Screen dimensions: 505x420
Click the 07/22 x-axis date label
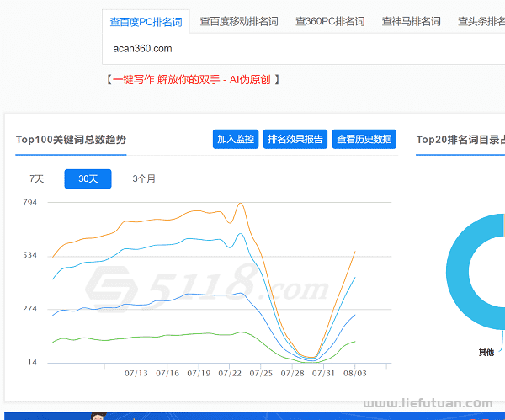tap(230, 374)
